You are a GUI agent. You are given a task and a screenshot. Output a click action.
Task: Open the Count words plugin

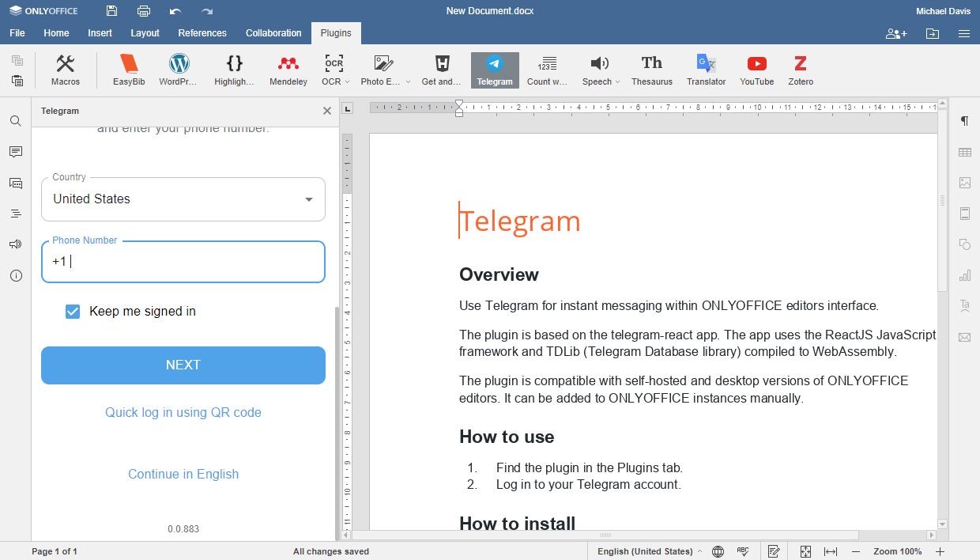(x=548, y=70)
